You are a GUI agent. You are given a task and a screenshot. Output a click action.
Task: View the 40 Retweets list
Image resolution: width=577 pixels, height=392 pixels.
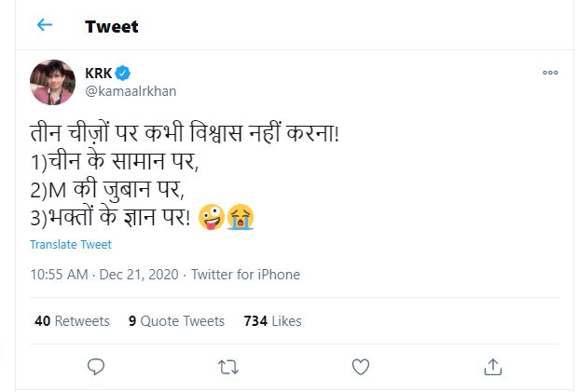coord(72,321)
